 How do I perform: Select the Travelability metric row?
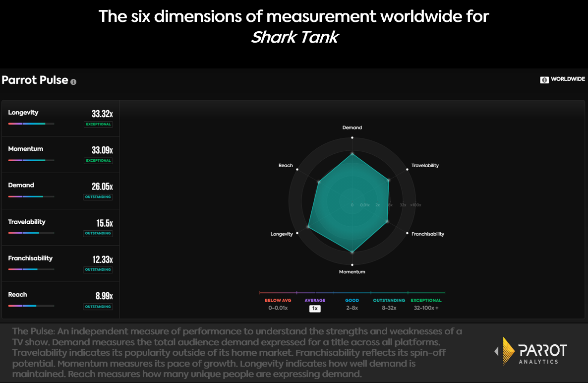[61, 227]
